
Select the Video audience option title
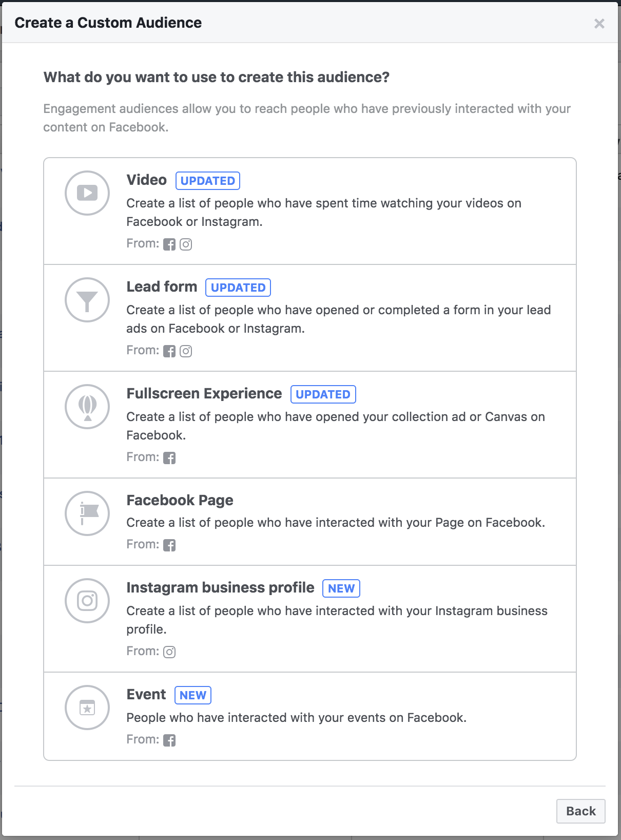tap(147, 180)
